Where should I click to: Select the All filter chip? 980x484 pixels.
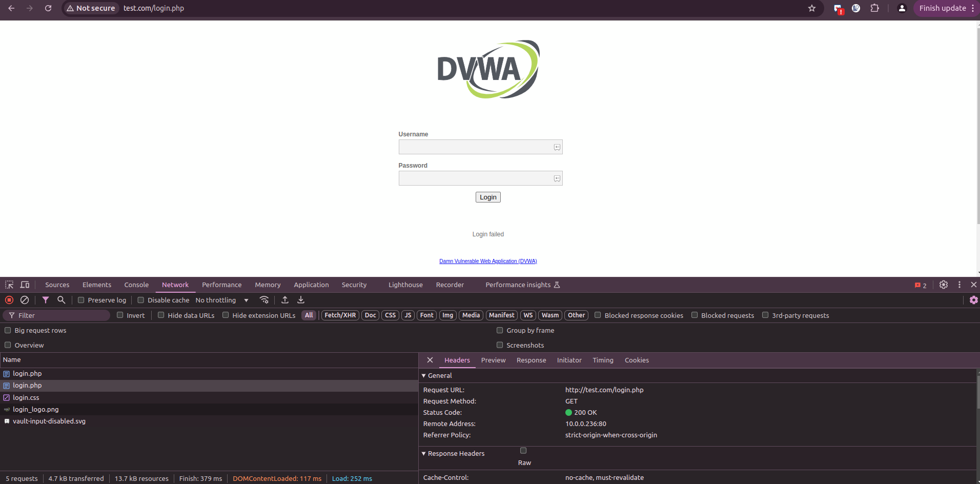tap(309, 315)
